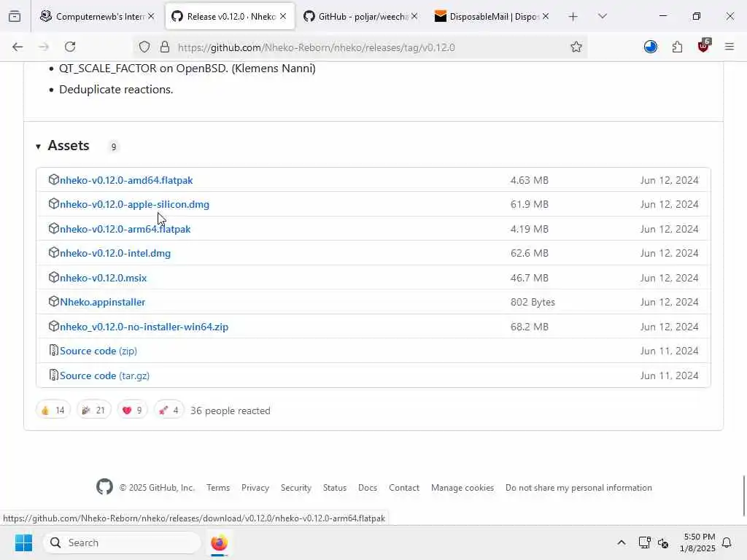Open the Terms footer link

pos(218,488)
